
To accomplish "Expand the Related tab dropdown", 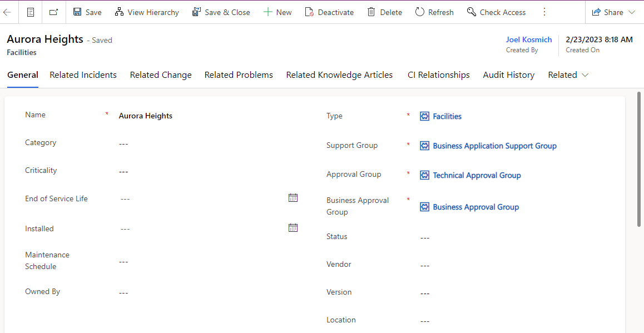I will (568, 74).
